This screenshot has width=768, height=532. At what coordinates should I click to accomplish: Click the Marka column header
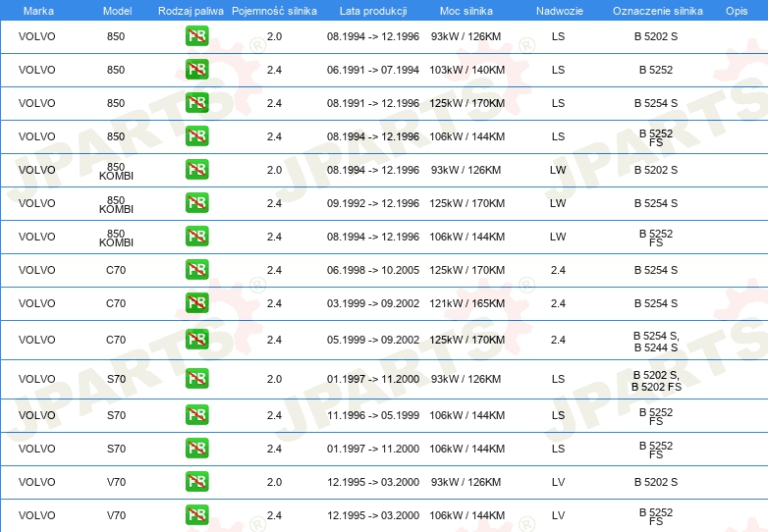coord(38,11)
